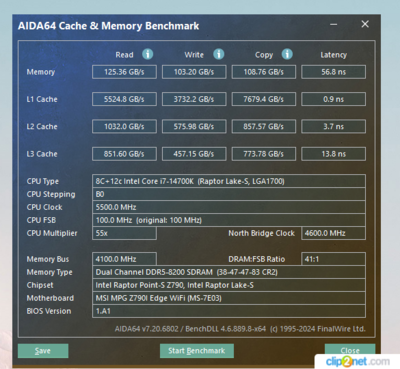Select the L3 Cache Write 457.15 GB/s field
400x369 pixels.
[194, 154]
